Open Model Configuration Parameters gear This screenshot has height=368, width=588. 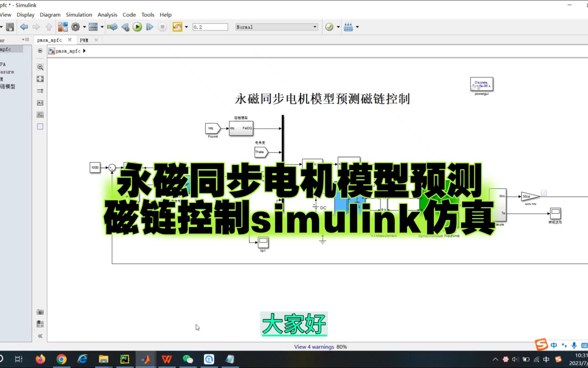(x=76, y=27)
